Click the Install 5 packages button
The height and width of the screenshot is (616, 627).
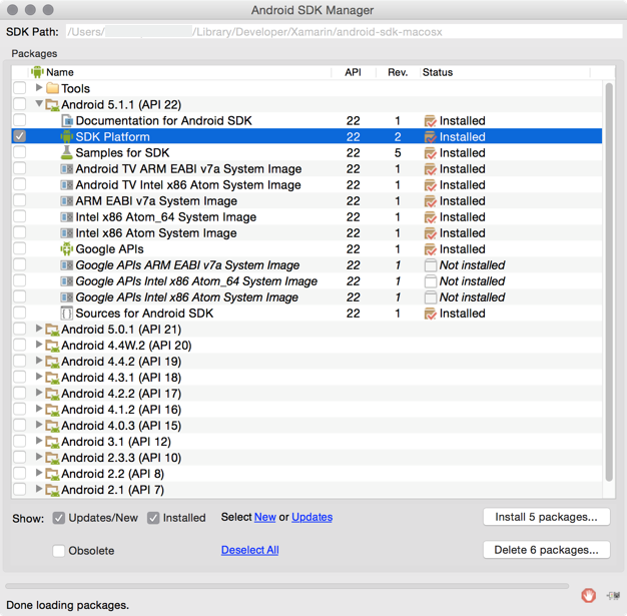[547, 517]
